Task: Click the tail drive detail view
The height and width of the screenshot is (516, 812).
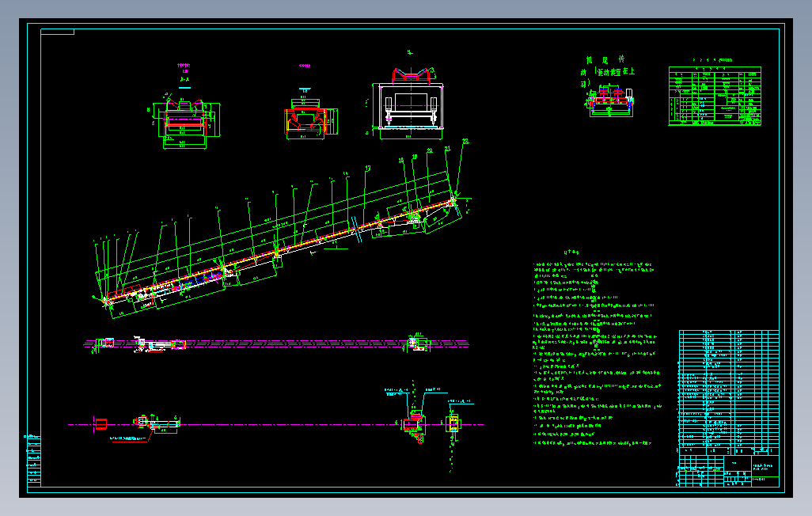Action: tap(610, 100)
